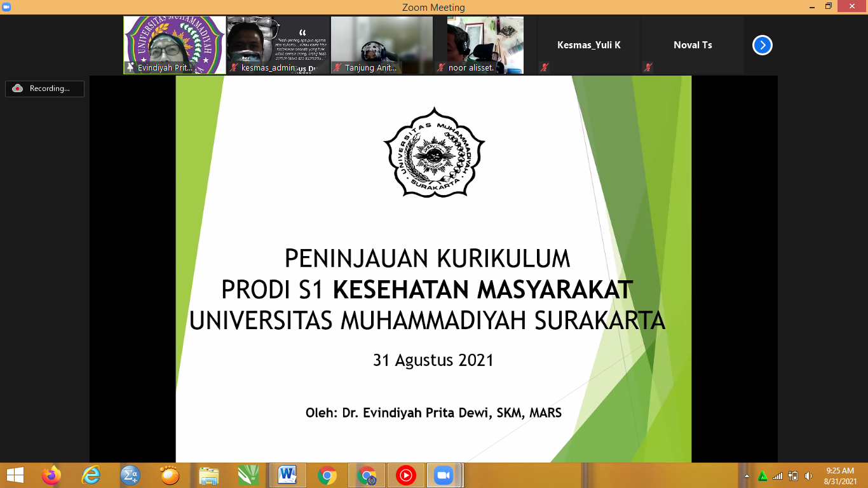Click slide title PENINJAUAN KURIKULUM
Screen dimensions: 868x488
(x=427, y=259)
